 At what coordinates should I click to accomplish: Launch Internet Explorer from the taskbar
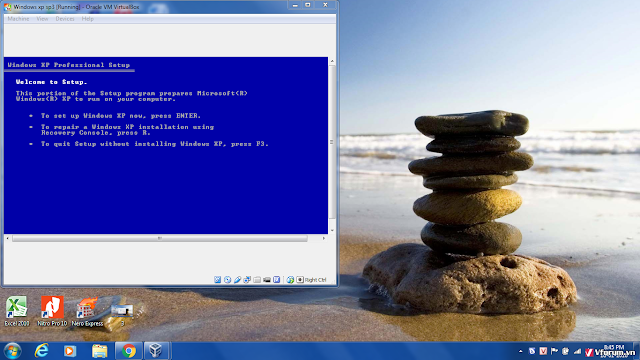(x=41, y=351)
